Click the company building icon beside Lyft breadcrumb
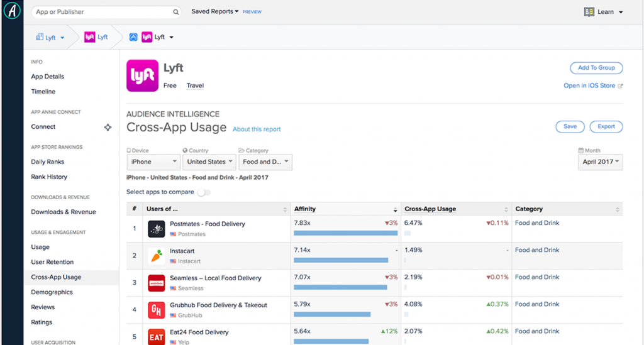This screenshot has width=644, height=345. click(x=40, y=37)
